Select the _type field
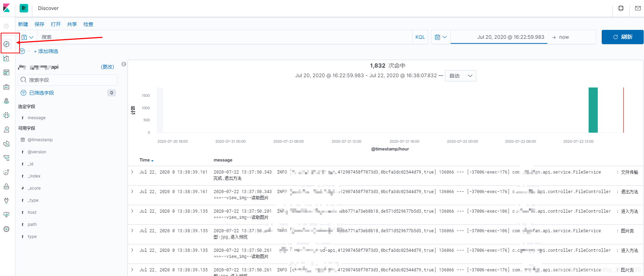 pos(33,200)
